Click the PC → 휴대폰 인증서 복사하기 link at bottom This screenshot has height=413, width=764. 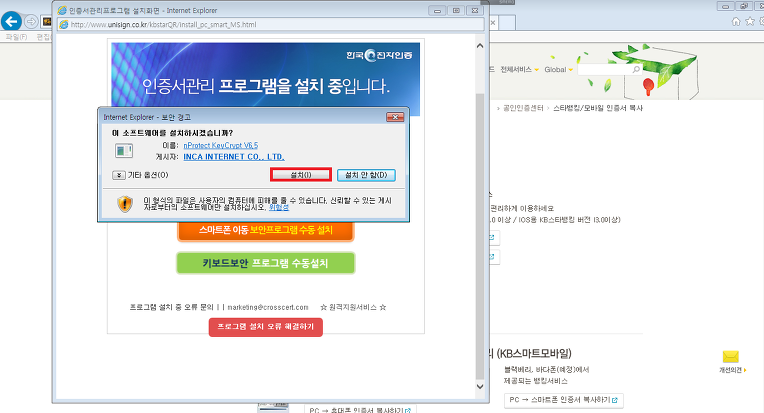pyautogui.click(x=360, y=410)
